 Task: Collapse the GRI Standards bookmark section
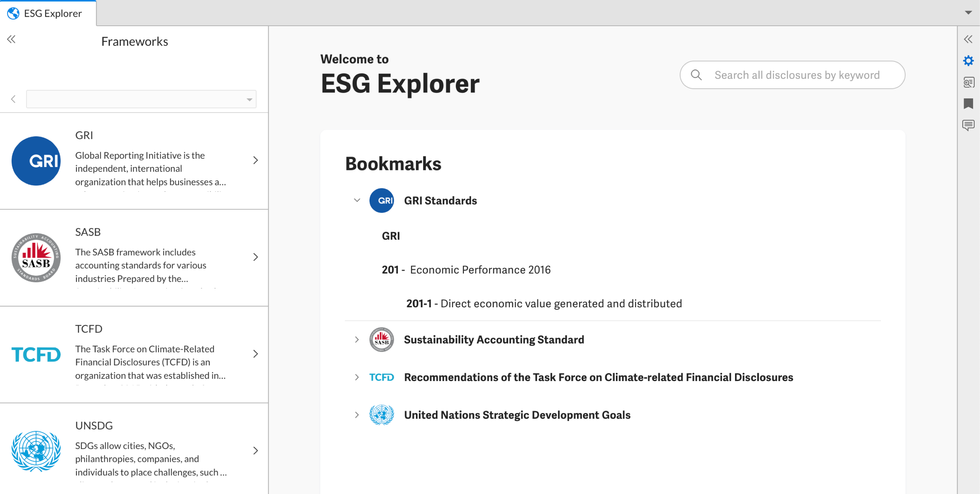click(x=356, y=200)
